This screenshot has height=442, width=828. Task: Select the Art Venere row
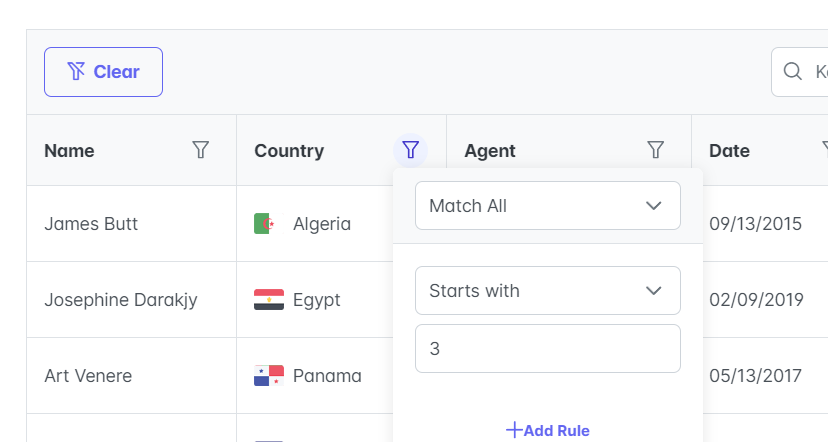coord(88,376)
